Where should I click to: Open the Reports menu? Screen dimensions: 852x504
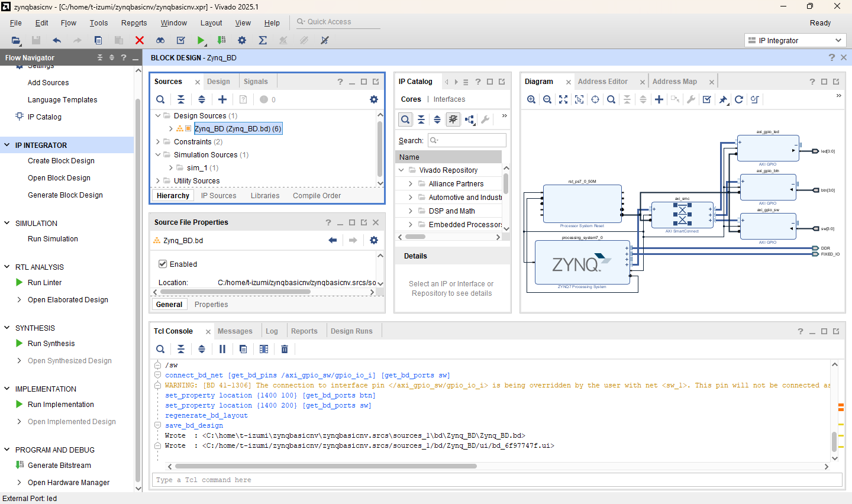[x=134, y=23]
